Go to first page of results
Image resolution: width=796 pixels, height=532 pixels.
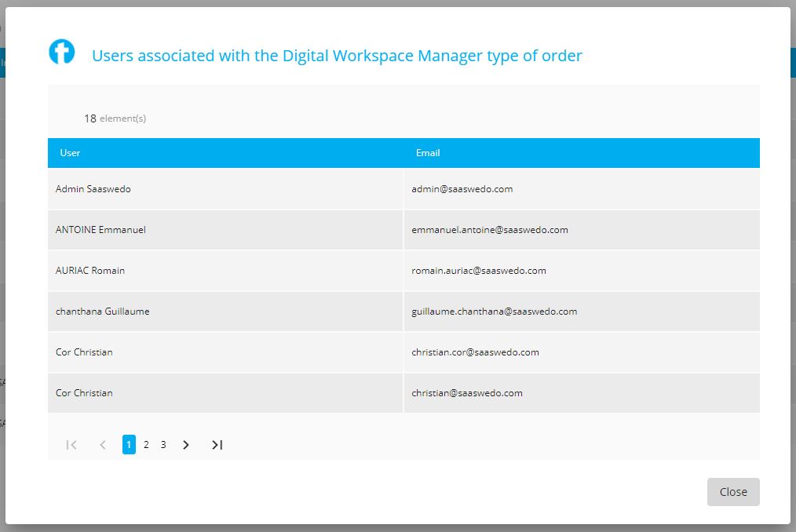71,445
